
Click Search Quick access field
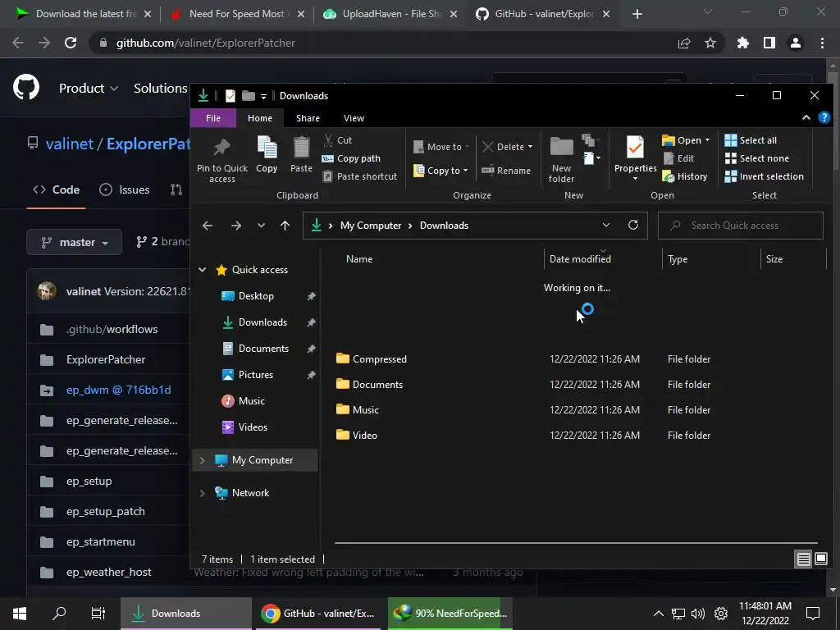[x=741, y=226]
